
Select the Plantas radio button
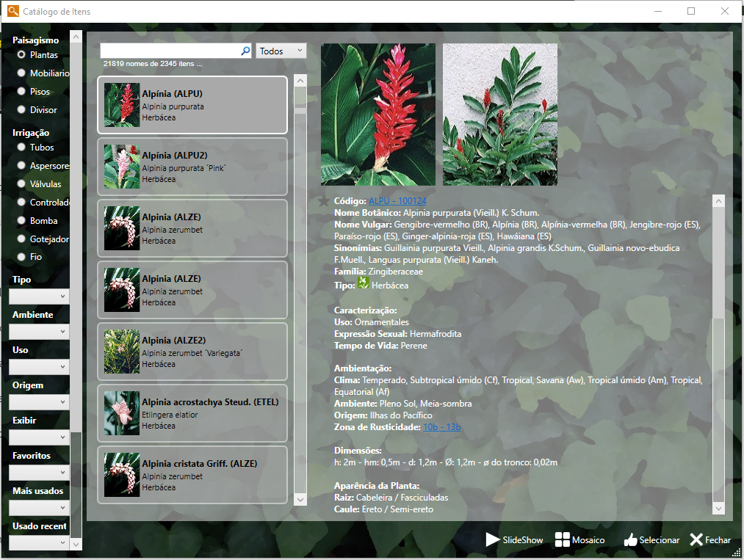pyautogui.click(x=21, y=55)
